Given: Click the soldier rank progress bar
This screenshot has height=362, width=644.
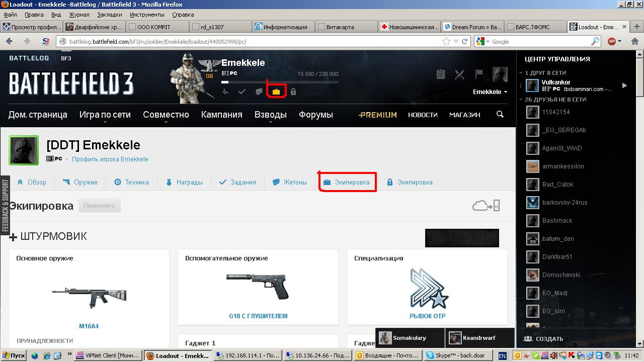Looking at the screenshot, I should tap(280, 82).
